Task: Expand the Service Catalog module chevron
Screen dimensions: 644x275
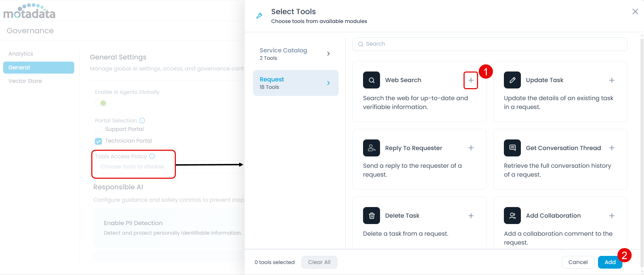Action: click(328, 54)
